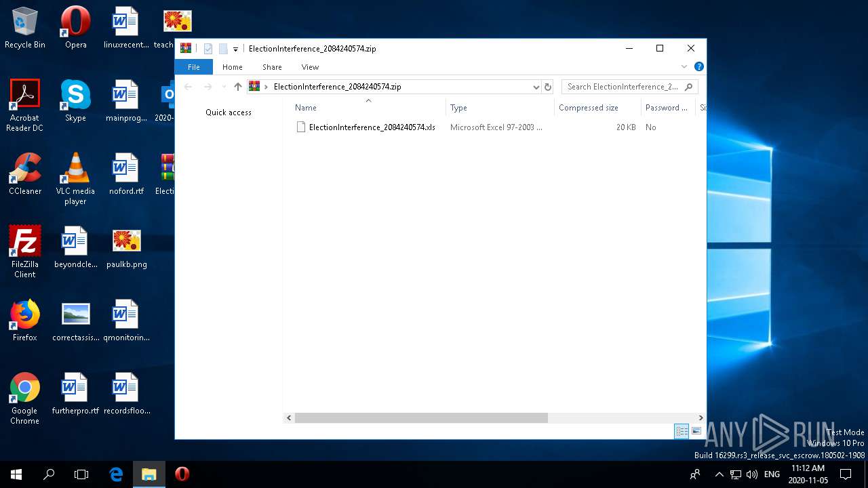The image size is (868, 488).
Task: Go up one folder level
Action: [237, 87]
